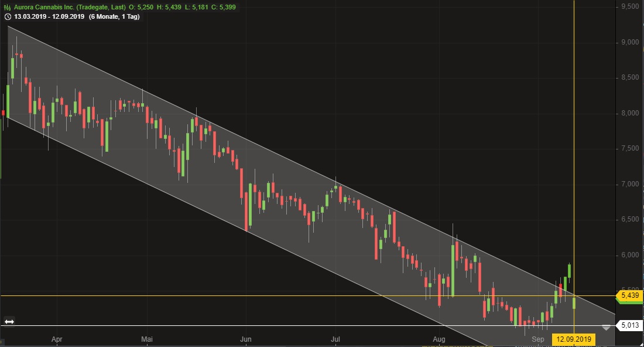Screen dimensions: 644x347
Task: Click the closing price value C: 5,399
Action: click(224, 7)
